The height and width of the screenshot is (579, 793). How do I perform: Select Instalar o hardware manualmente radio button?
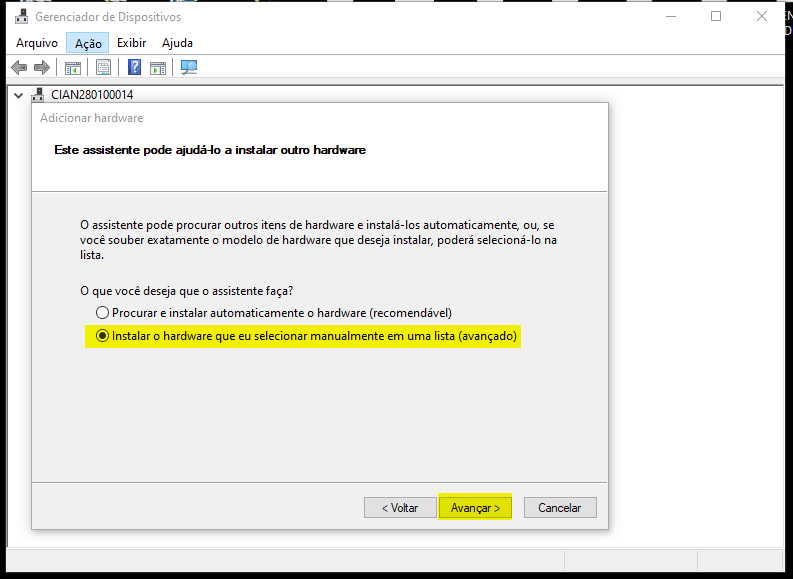103,336
